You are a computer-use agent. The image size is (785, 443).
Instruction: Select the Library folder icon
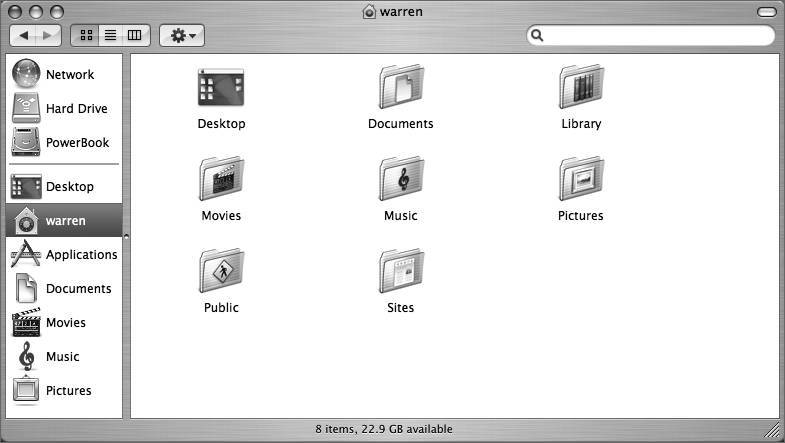click(x=581, y=86)
